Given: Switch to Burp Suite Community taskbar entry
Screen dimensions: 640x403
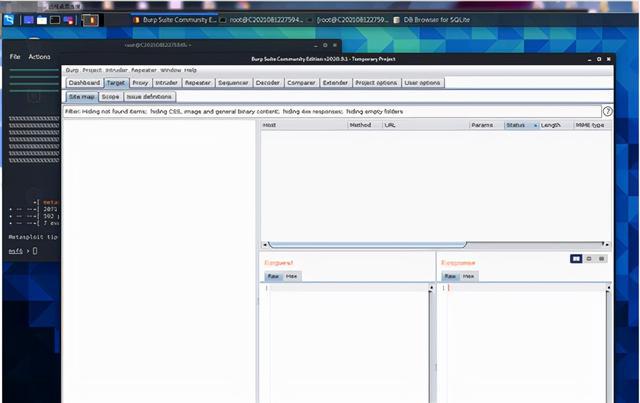Looking at the screenshot, I should [175, 20].
